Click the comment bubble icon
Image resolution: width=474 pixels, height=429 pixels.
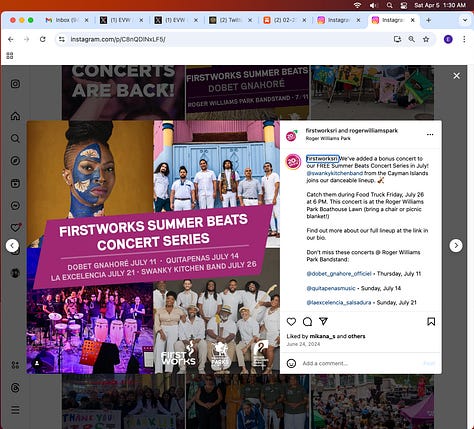[307, 322]
